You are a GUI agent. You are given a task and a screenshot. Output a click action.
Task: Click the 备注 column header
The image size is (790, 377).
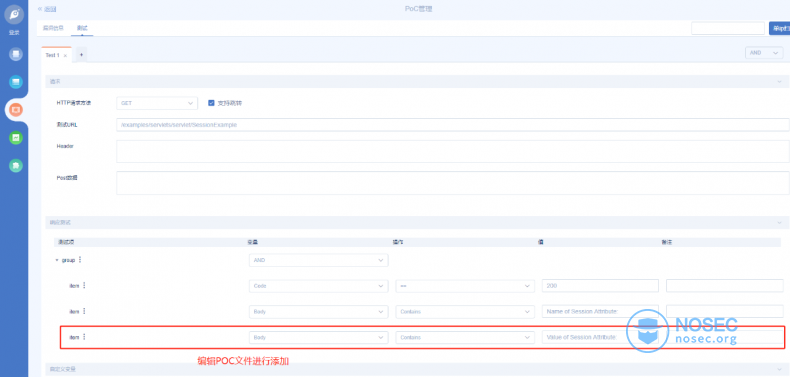[667, 242]
